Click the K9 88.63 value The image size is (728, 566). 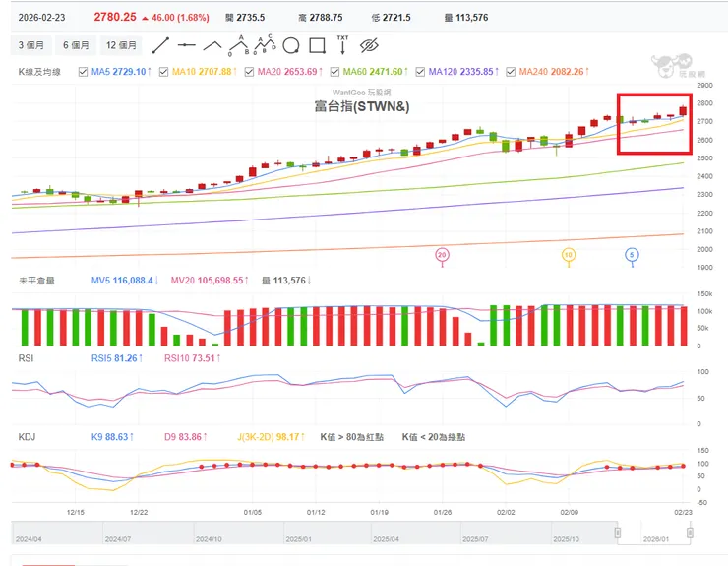coord(112,437)
